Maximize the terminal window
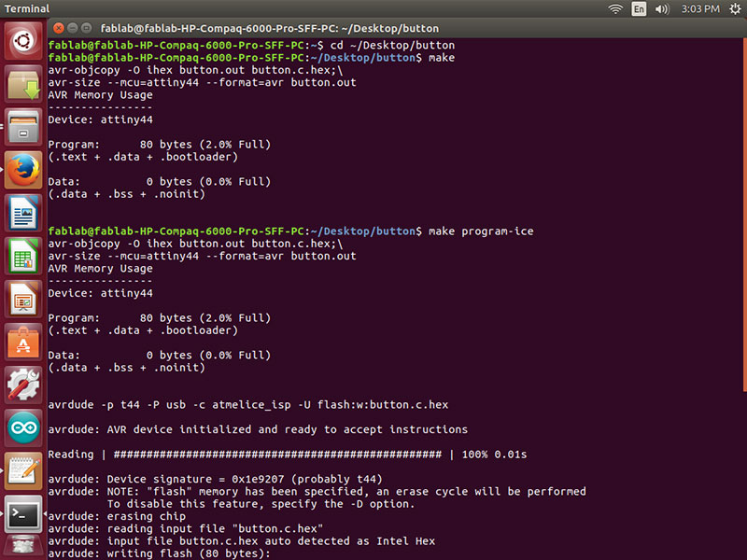The width and height of the screenshot is (747, 560). click(86, 28)
